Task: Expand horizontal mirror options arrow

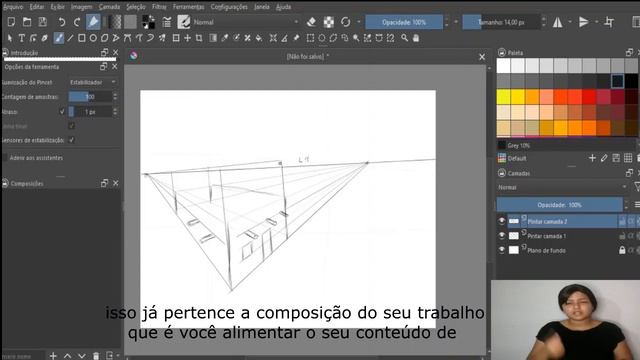Action: [x=570, y=22]
